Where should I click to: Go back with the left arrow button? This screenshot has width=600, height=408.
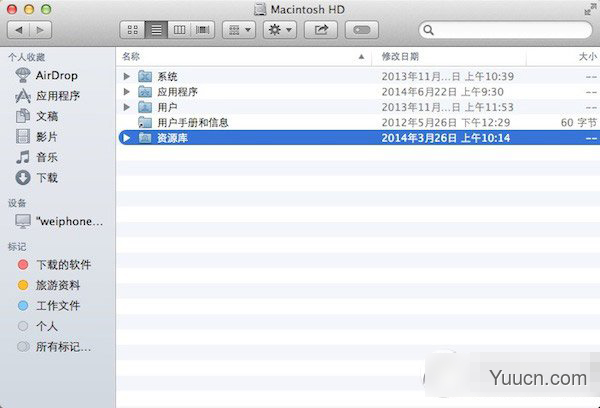point(18,30)
